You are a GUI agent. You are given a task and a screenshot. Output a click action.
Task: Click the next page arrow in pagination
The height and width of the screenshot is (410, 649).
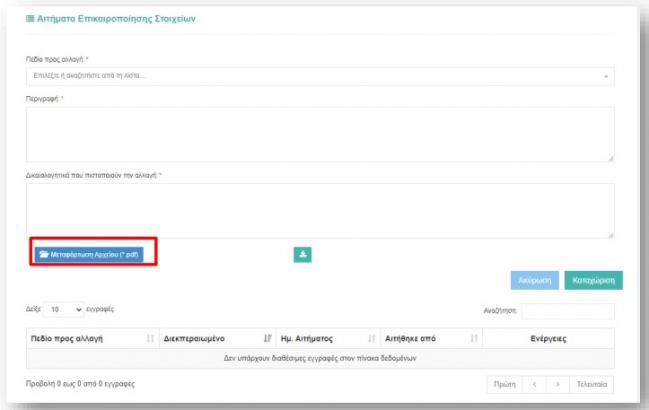click(x=557, y=384)
